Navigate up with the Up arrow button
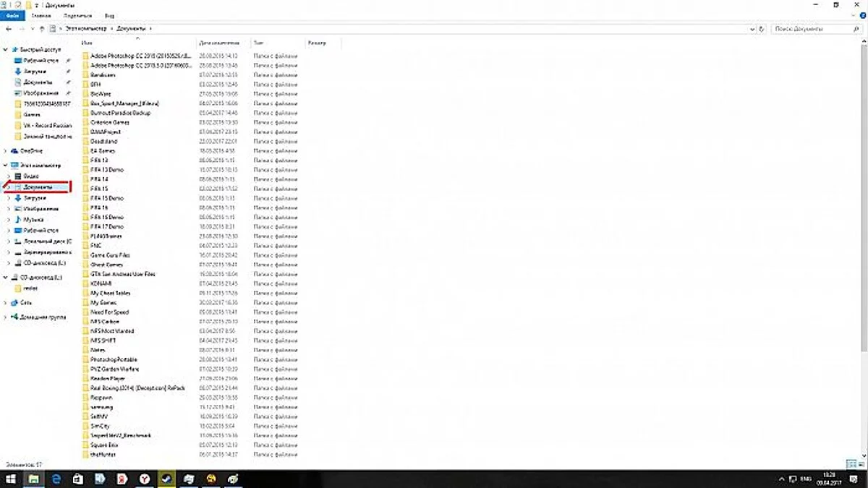The width and height of the screenshot is (868, 488). [x=43, y=29]
